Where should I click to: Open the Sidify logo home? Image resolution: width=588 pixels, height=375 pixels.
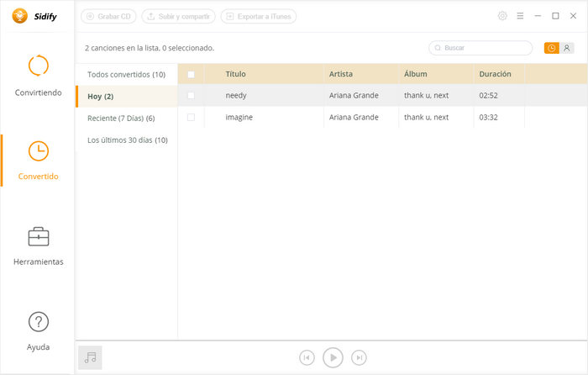[34, 16]
